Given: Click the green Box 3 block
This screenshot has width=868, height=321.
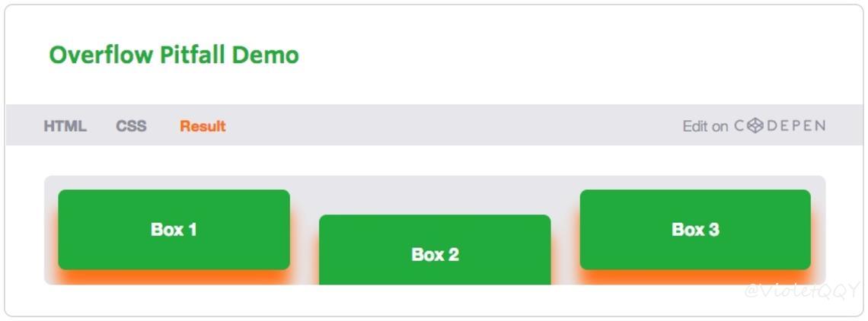Looking at the screenshot, I should [695, 230].
